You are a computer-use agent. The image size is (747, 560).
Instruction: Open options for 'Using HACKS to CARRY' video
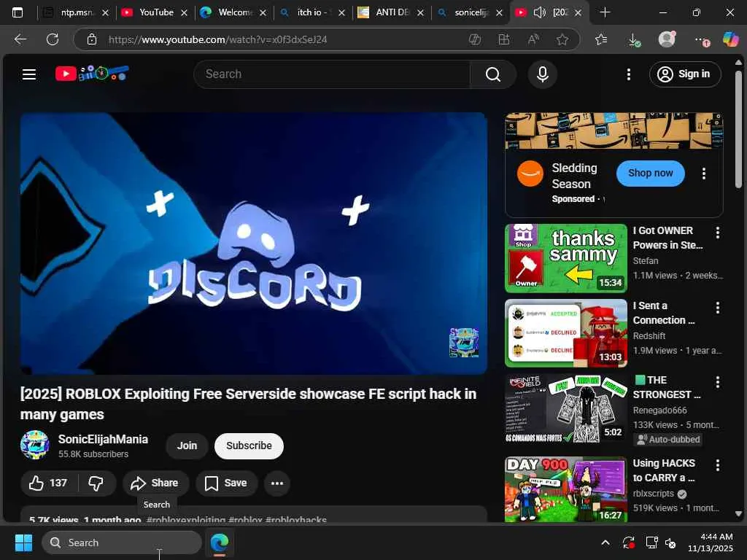pyautogui.click(x=718, y=465)
